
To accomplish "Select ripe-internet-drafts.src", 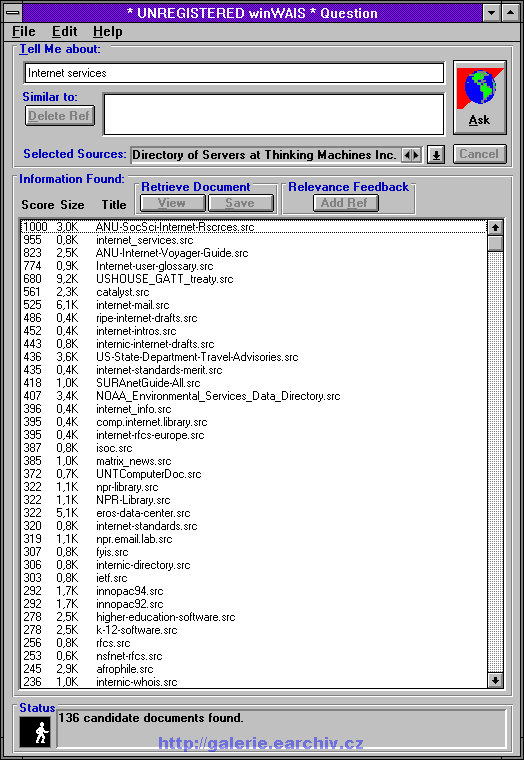I will 254,318.
